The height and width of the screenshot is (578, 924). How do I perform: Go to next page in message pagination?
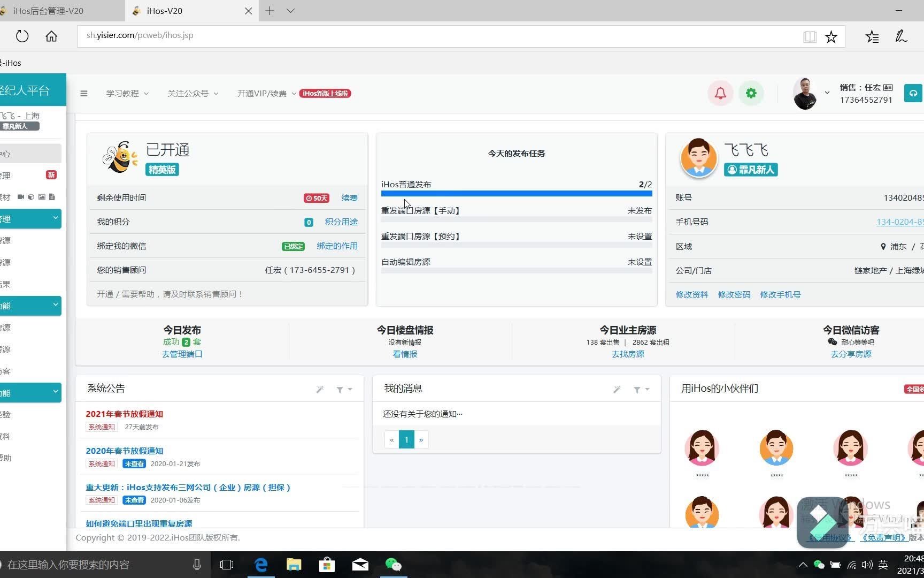421,440
